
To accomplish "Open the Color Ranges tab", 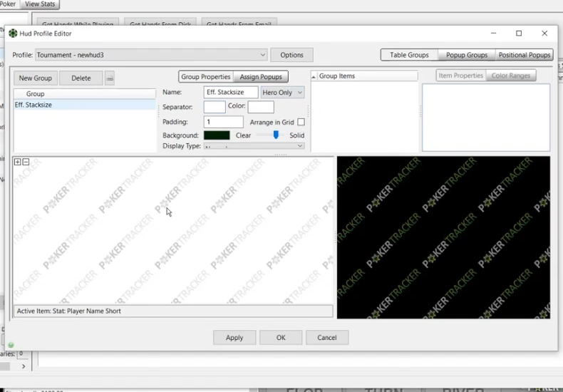I will [x=510, y=76].
